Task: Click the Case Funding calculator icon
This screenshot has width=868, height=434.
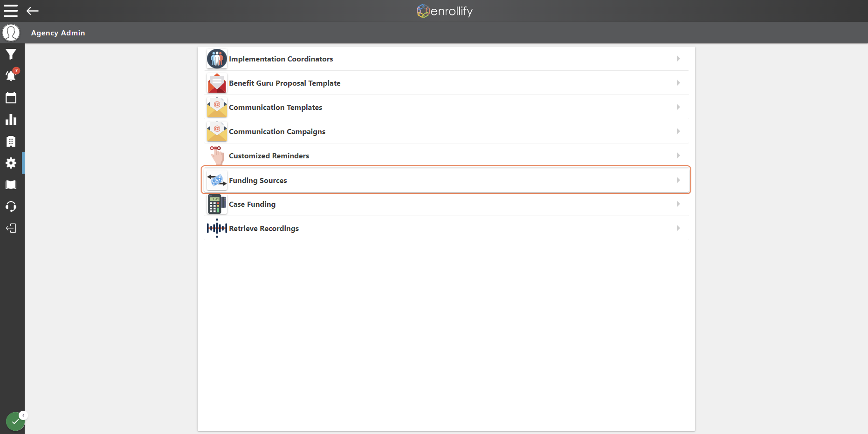Action: (x=217, y=204)
